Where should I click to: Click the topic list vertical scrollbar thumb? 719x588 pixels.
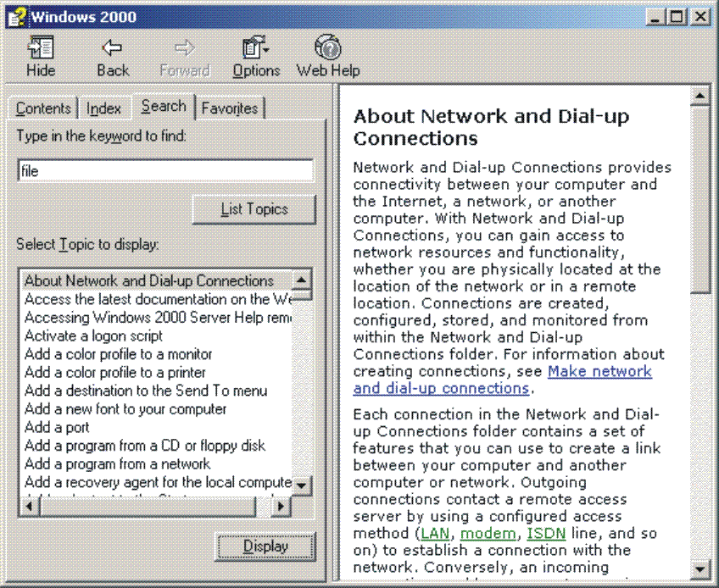click(301, 295)
